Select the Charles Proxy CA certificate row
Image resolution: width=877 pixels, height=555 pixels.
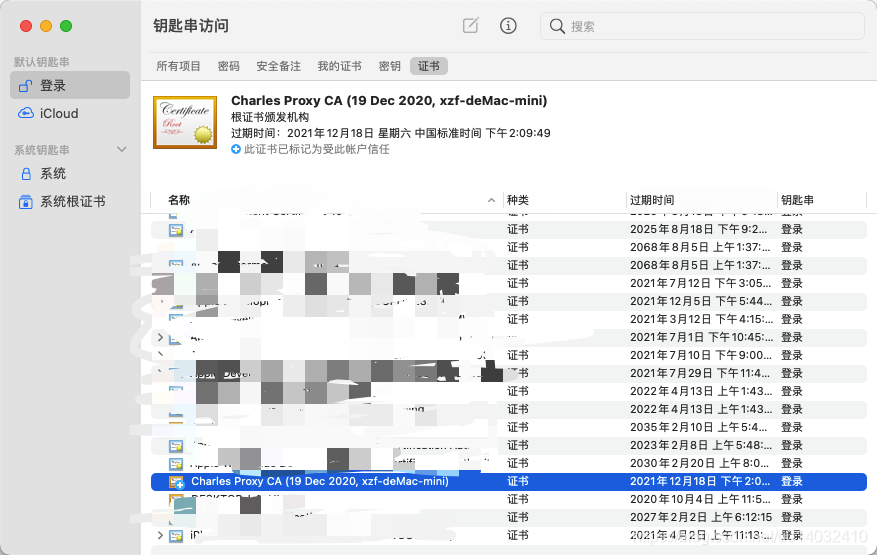coord(509,482)
